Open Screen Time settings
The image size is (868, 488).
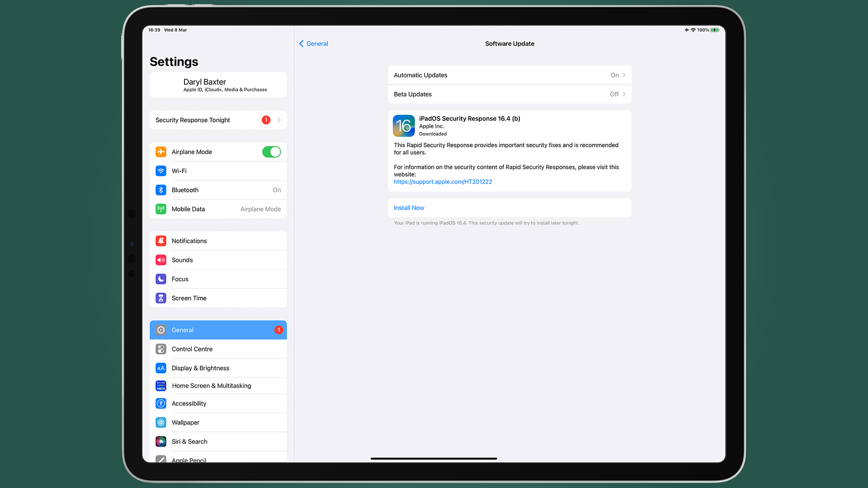[x=218, y=298]
